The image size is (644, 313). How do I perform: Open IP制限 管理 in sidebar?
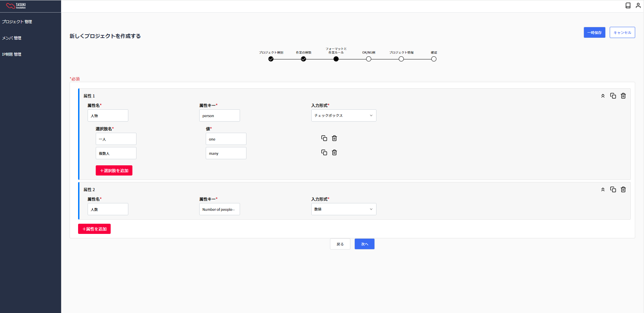tap(12, 54)
